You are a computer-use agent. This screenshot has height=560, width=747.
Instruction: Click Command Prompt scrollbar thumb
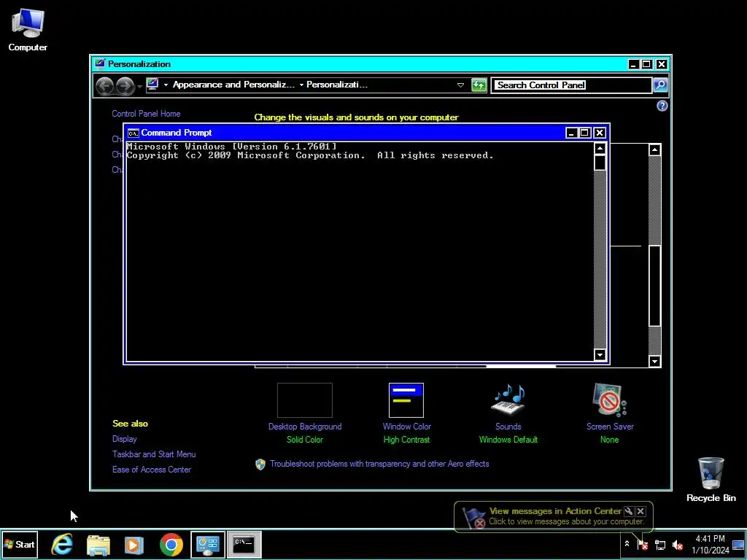600,163
